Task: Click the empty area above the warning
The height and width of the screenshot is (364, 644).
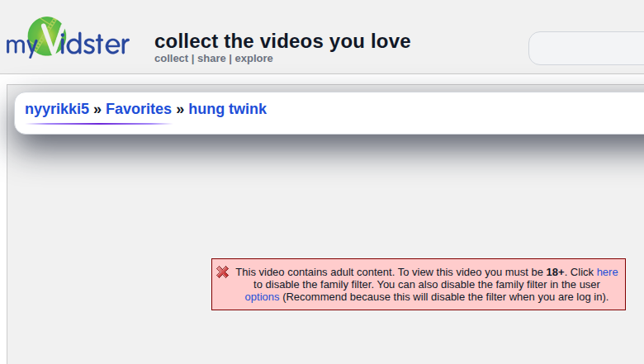Action: [330, 198]
